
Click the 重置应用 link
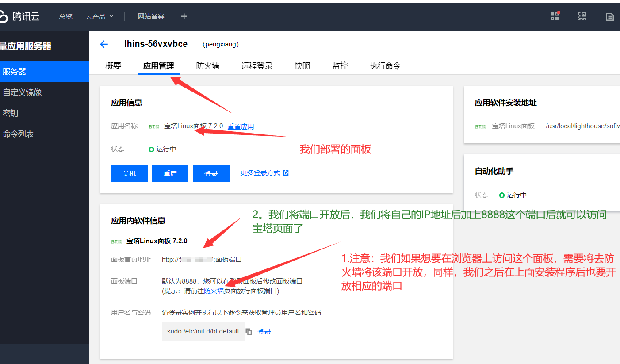click(241, 126)
